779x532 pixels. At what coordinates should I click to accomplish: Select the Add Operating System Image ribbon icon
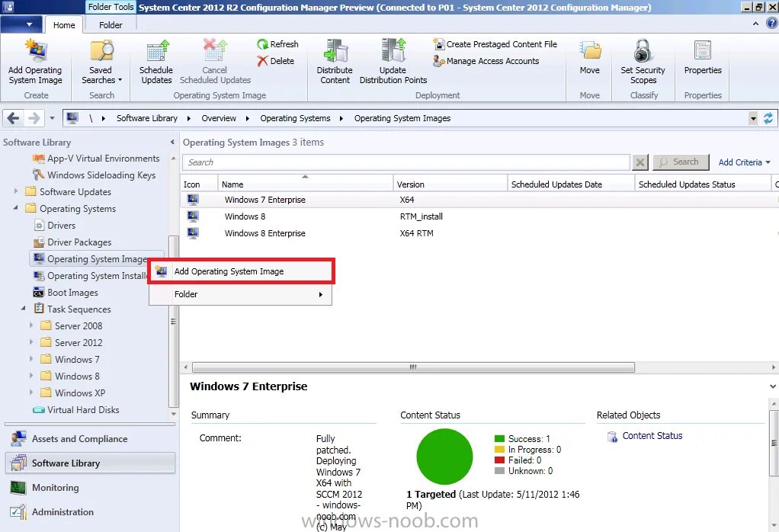click(x=35, y=61)
